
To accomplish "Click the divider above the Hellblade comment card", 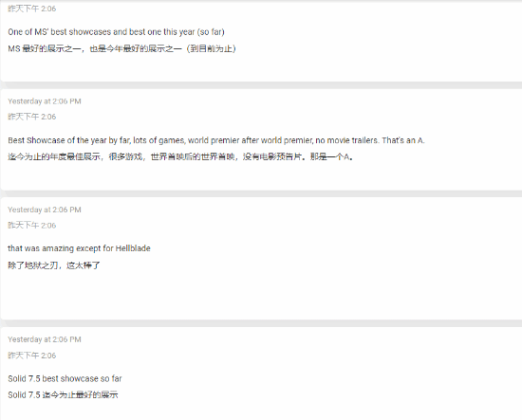I will pyautogui.click(x=261, y=193).
